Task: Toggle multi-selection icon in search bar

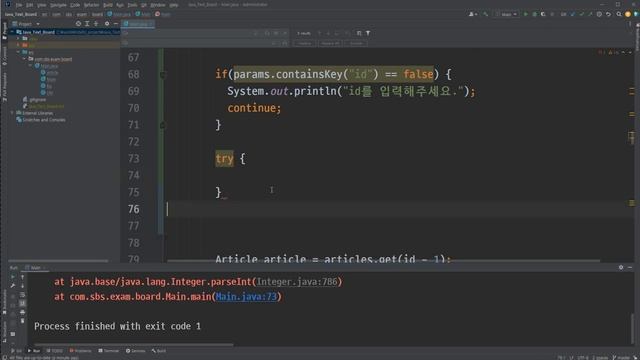Action: click(359, 33)
